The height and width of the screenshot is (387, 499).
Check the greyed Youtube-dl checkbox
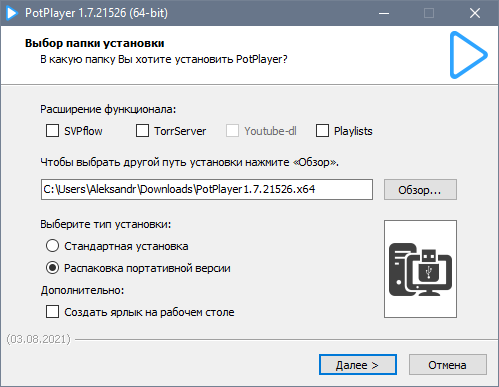coord(232,131)
